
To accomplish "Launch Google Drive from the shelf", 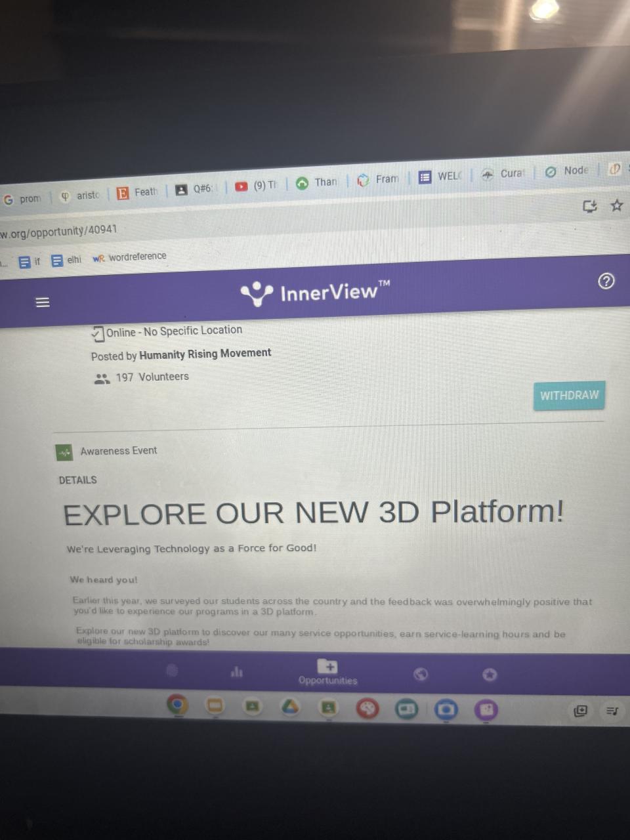I will point(291,707).
